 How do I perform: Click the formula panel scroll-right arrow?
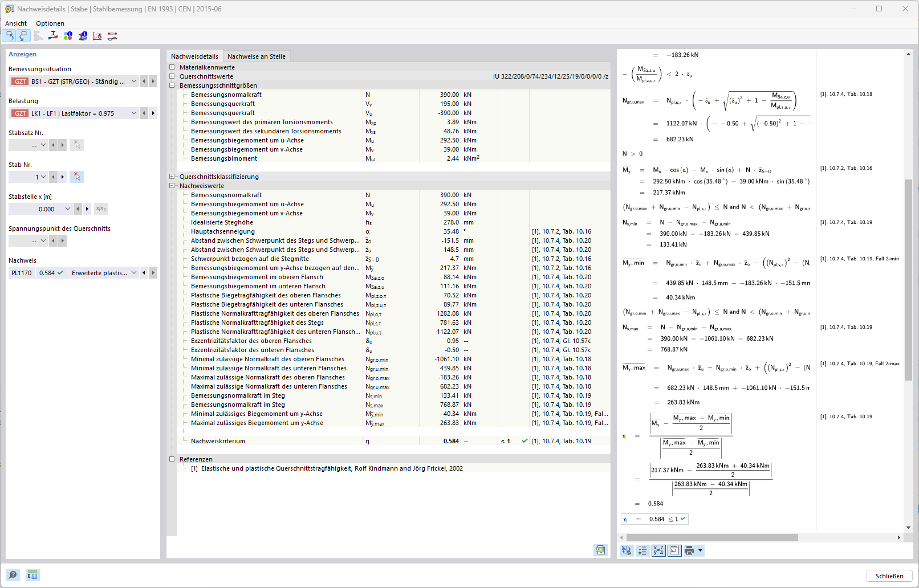[x=899, y=537]
